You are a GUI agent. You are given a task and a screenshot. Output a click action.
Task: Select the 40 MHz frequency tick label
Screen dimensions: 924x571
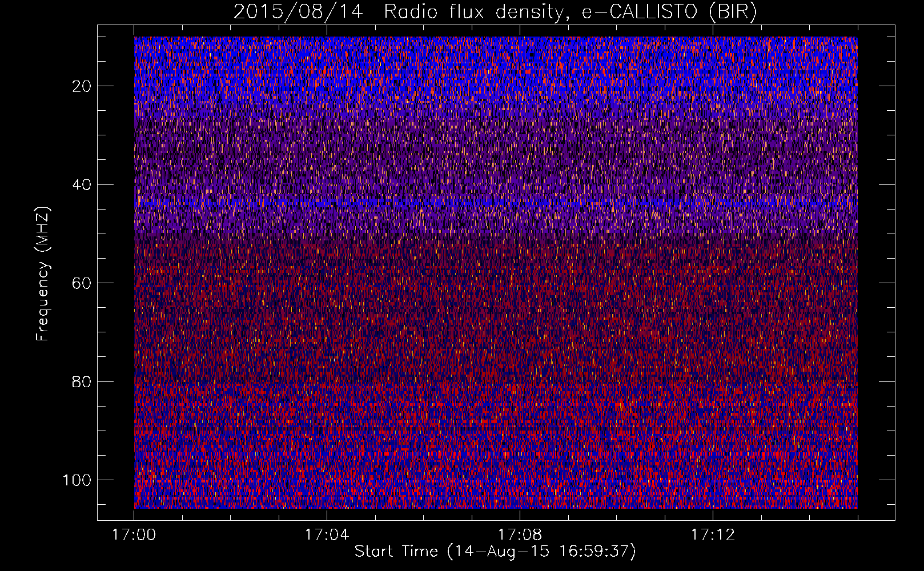pyautogui.click(x=82, y=185)
